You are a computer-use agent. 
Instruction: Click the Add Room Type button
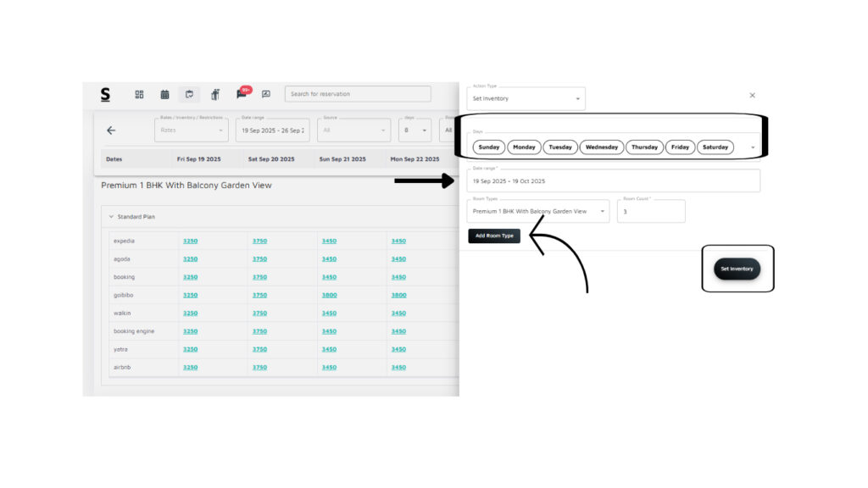pos(494,236)
